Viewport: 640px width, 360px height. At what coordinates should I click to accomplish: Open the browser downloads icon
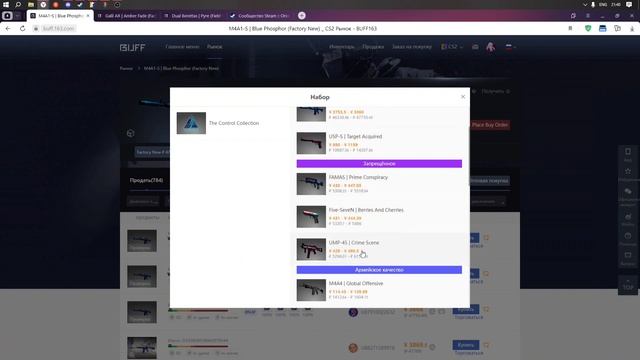pyautogui.click(x=632, y=29)
